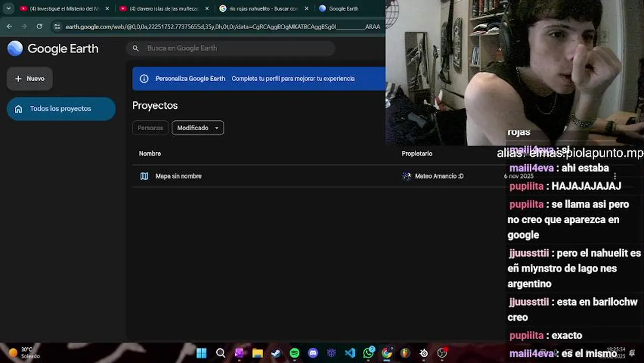Open File Explorer from the taskbar
Image resolution: width=644 pixels, height=363 pixels.
coord(257,353)
